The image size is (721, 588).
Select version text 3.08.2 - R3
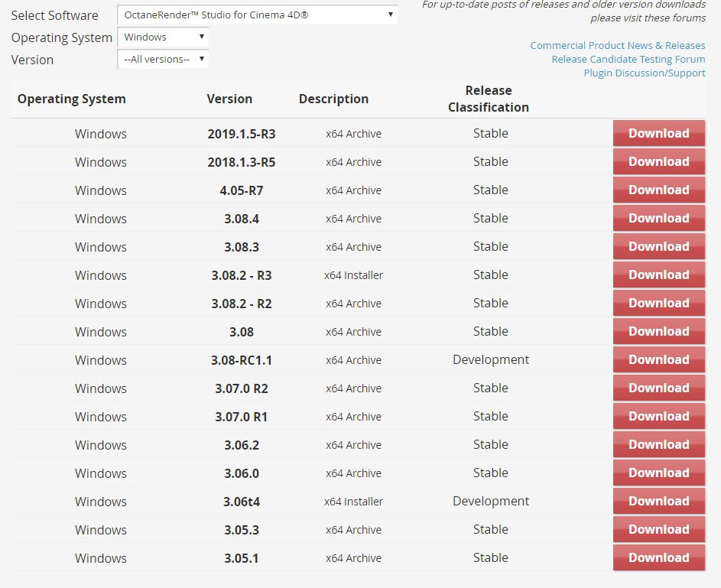[x=242, y=275]
